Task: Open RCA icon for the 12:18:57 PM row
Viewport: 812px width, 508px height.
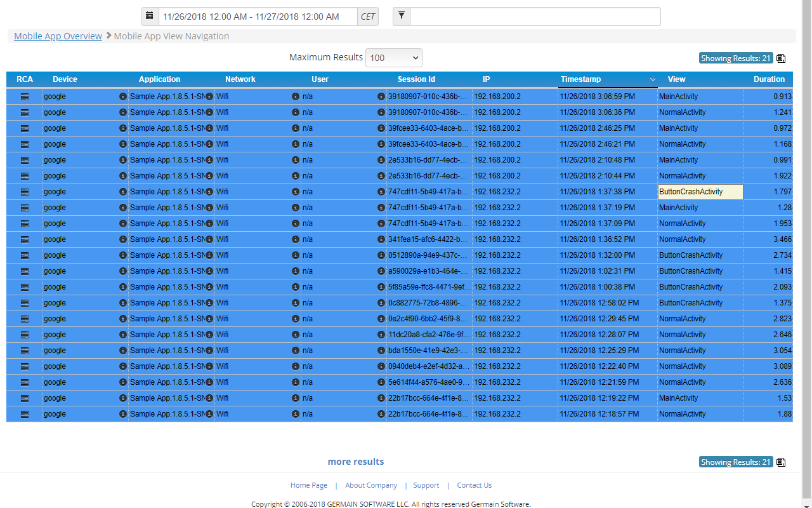Action: point(25,414)
